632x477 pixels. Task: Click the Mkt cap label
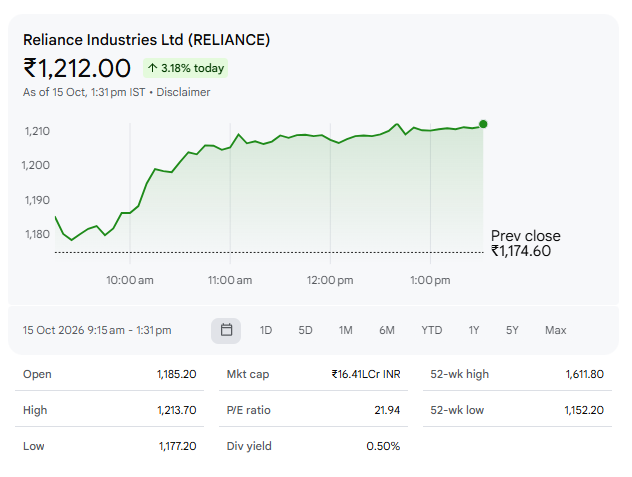[x=248, y=374]
